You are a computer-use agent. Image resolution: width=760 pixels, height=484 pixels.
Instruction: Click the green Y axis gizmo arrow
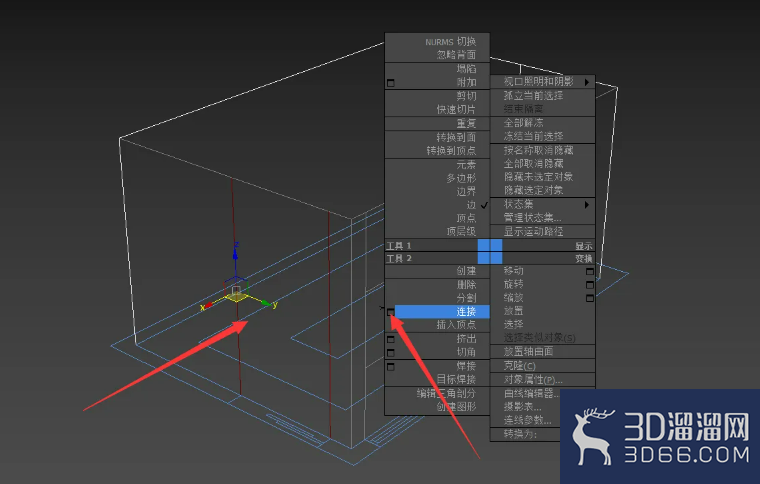(x=267, y=304)
